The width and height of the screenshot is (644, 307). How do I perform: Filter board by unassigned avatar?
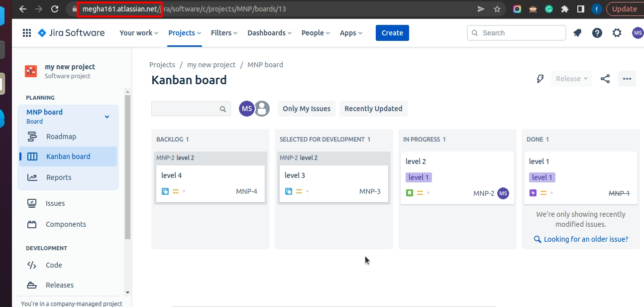click(262, 109)
